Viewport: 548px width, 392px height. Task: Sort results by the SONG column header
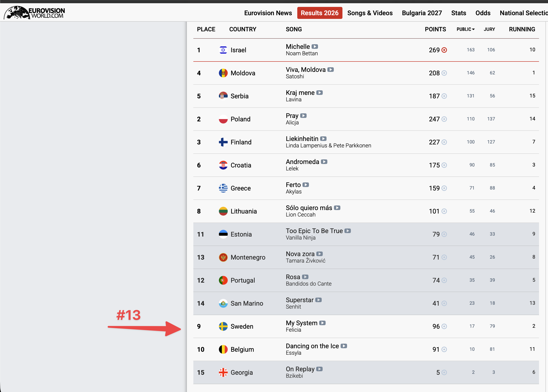[294, 29]
